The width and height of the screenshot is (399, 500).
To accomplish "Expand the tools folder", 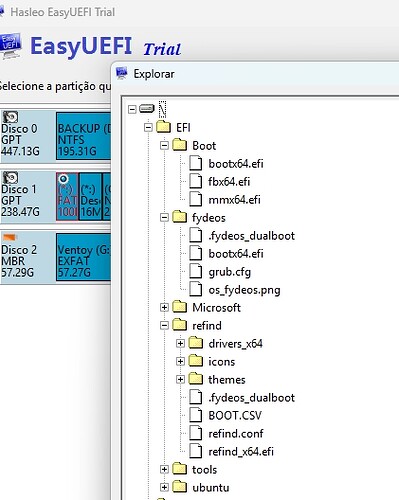I will (164, 469).
